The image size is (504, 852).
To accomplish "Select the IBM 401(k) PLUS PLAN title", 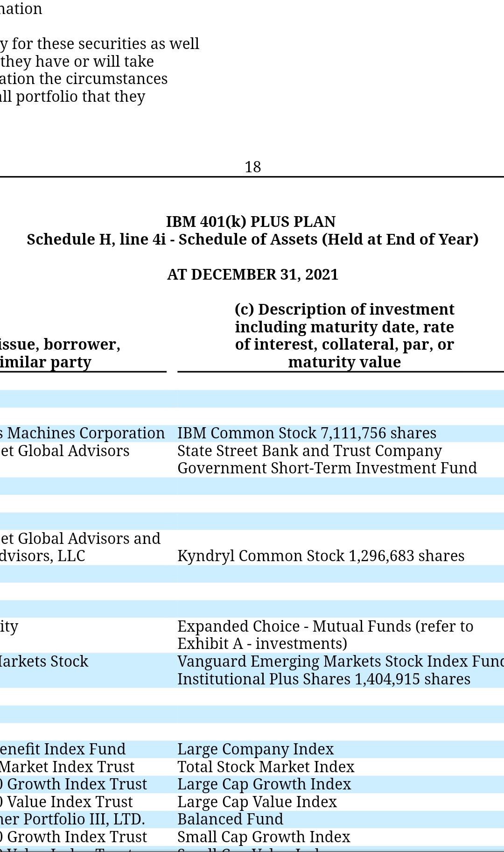I will pyautogui.click(x=251, y=221).
